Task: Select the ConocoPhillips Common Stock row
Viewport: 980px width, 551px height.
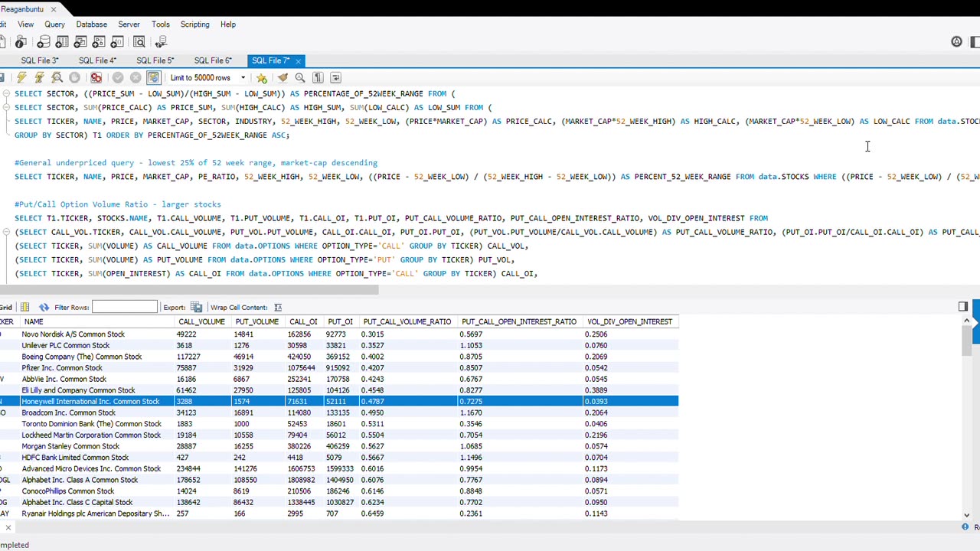Action: pos(338,491)
